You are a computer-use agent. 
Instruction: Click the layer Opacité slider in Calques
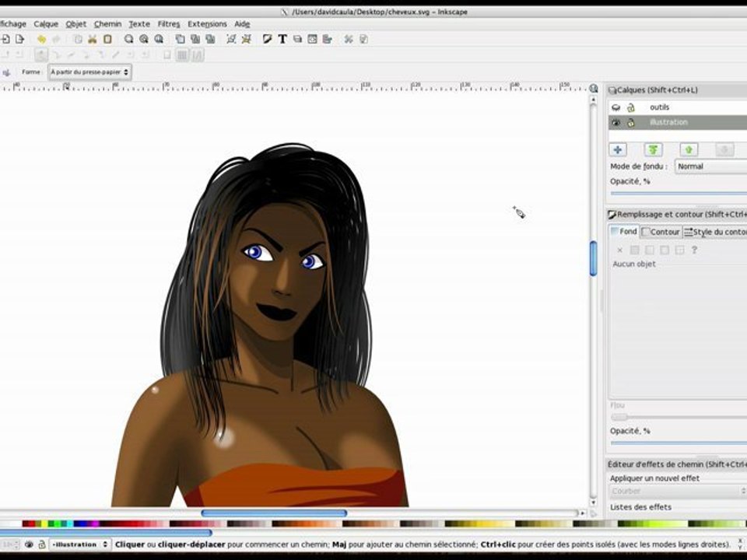(679, 194)
